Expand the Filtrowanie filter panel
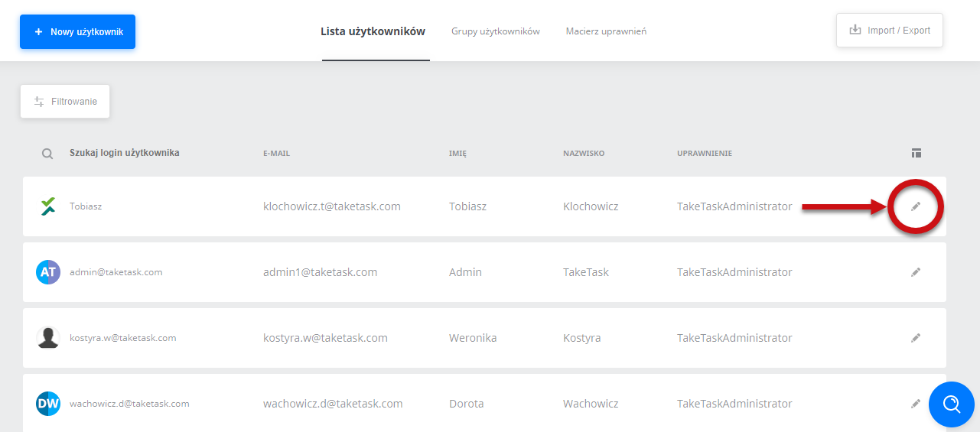This screenshot has width=980, height=432. [65, 102]
